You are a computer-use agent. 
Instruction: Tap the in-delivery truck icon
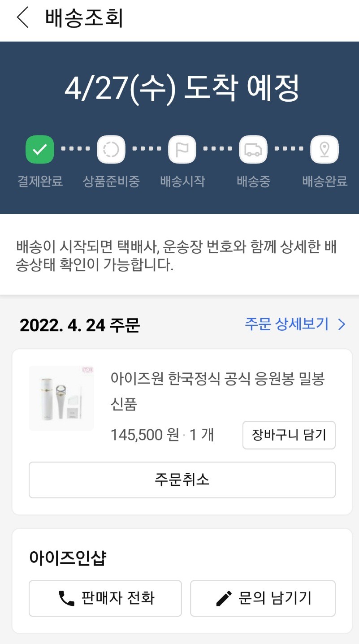[x=253, y=149]
